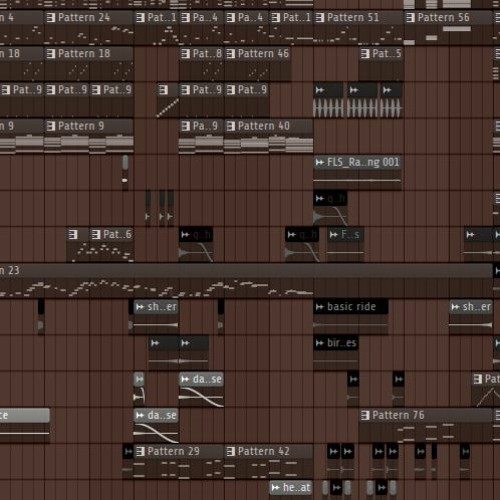
Task: Click the Pattern 18 clip icon
Action: [51, 54]
